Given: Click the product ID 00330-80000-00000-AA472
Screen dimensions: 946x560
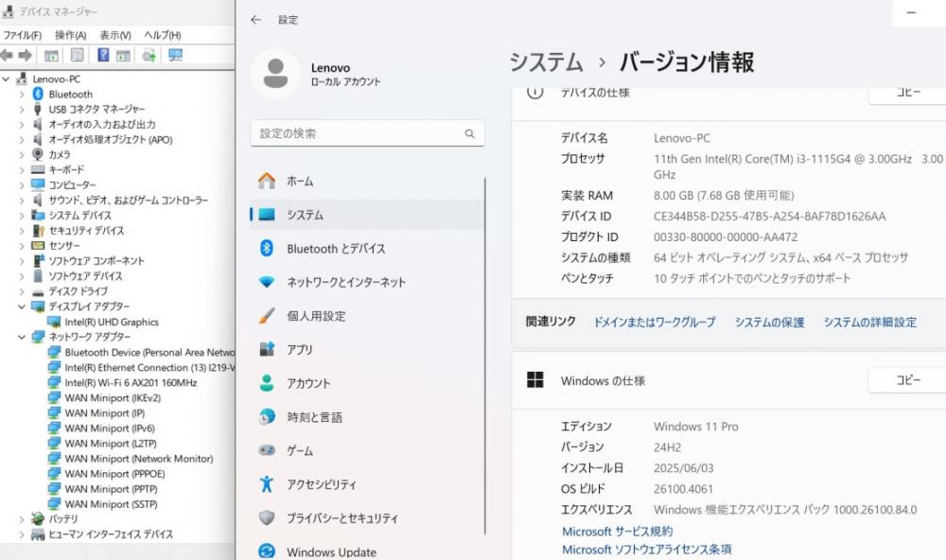Looking at the screenshot, I should (726, 237).
